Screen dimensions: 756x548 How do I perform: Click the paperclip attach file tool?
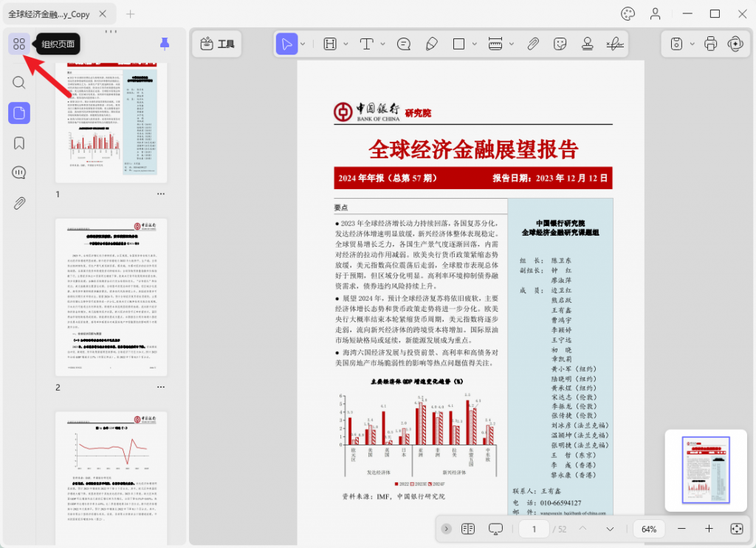pyautogui.click(x=533, y=44)
